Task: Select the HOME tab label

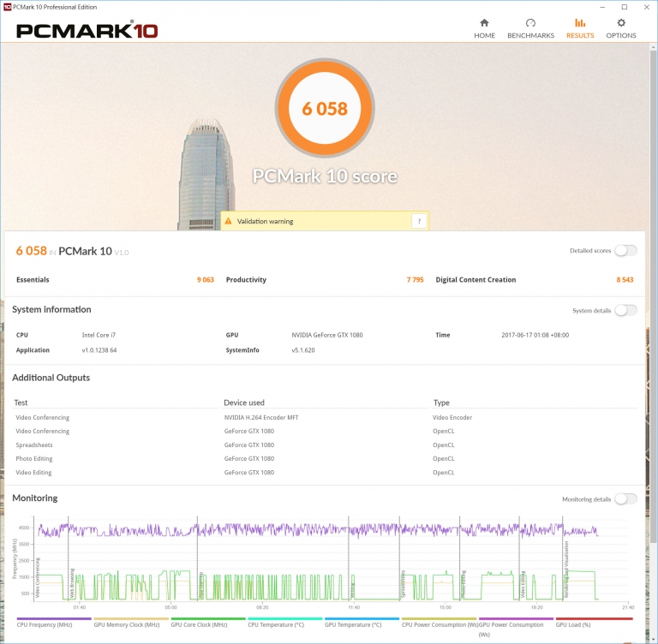Action: (484, 36)
